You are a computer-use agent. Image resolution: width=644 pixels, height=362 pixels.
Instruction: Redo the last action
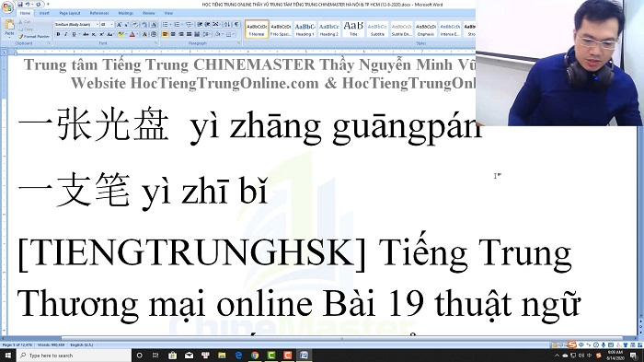(x=39, y=4)
